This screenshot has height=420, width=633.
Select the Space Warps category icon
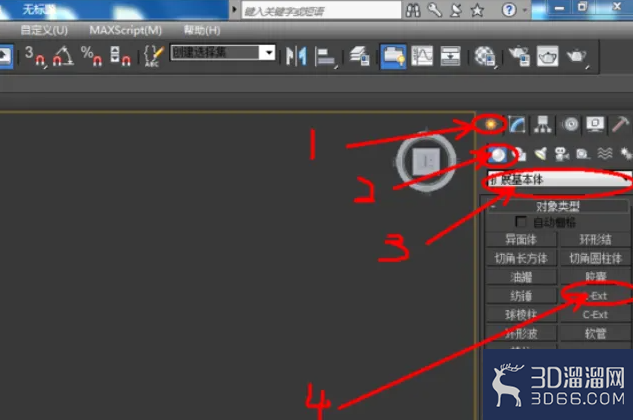click(604, 153)
